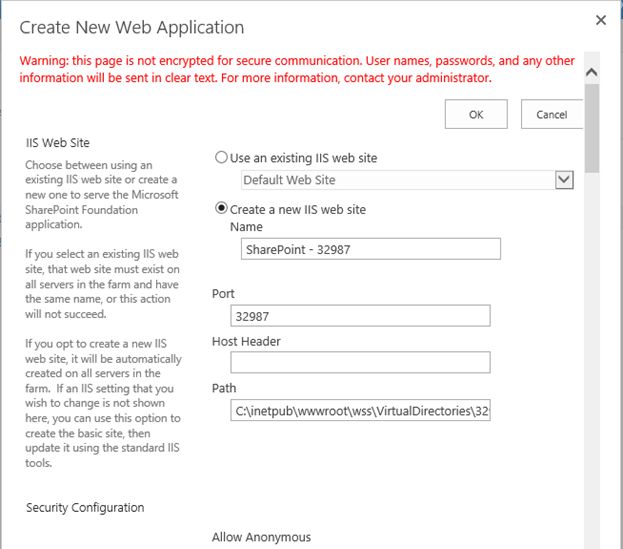The width and height of the screenshot is (623, 549).
Task: Open the Default Web Site combo box
Action: (x=398, y=180)
